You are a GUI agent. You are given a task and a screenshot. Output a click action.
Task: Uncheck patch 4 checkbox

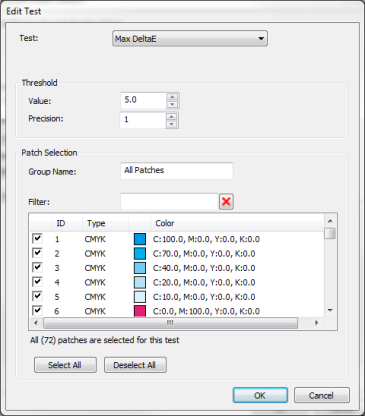tap(37, 282)
